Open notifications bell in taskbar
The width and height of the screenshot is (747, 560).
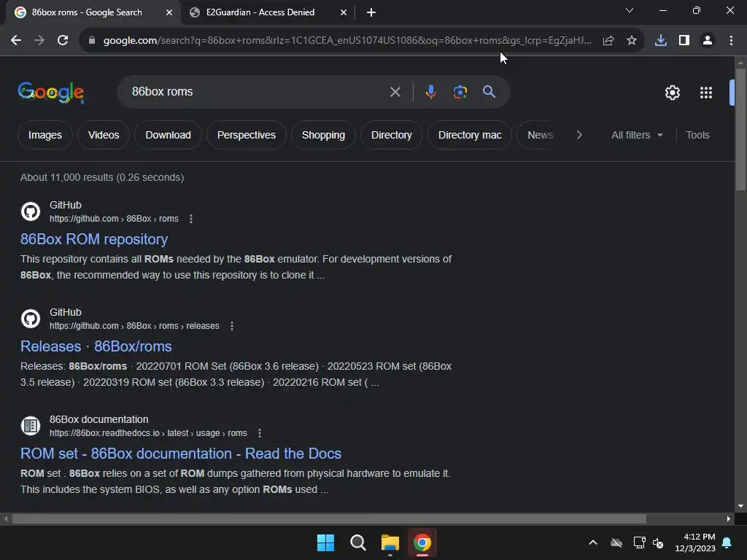coord(727,542)
